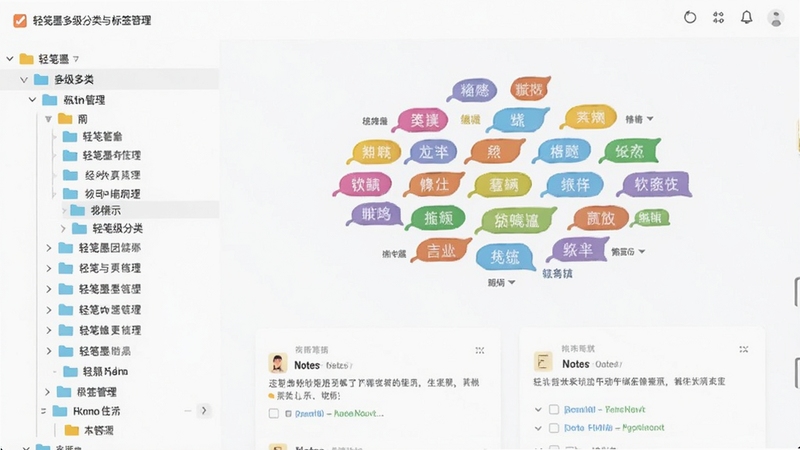Click the app title 轻笔墨多级分类与标签管理
Viewport: 800px width, 450px height.
92,20
